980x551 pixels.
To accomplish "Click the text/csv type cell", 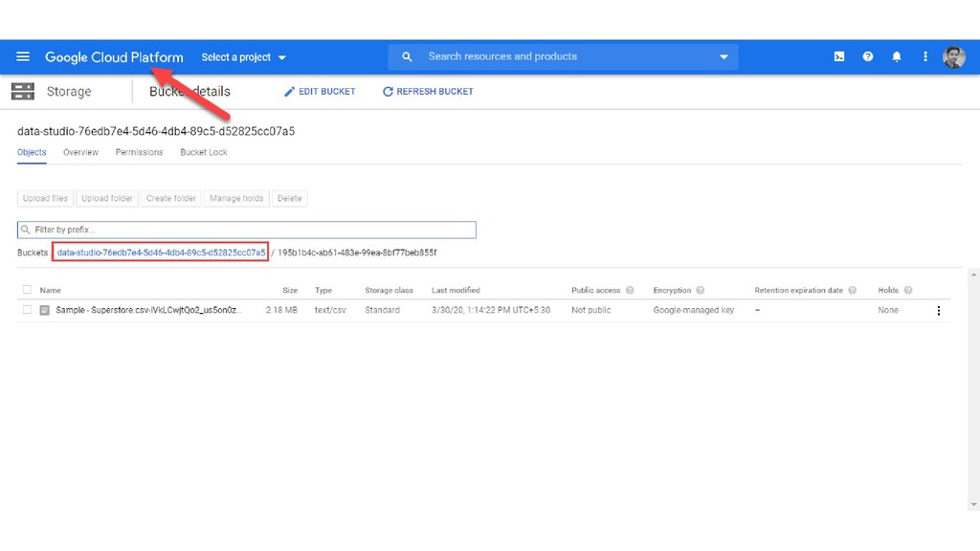I will click(330, 311).
